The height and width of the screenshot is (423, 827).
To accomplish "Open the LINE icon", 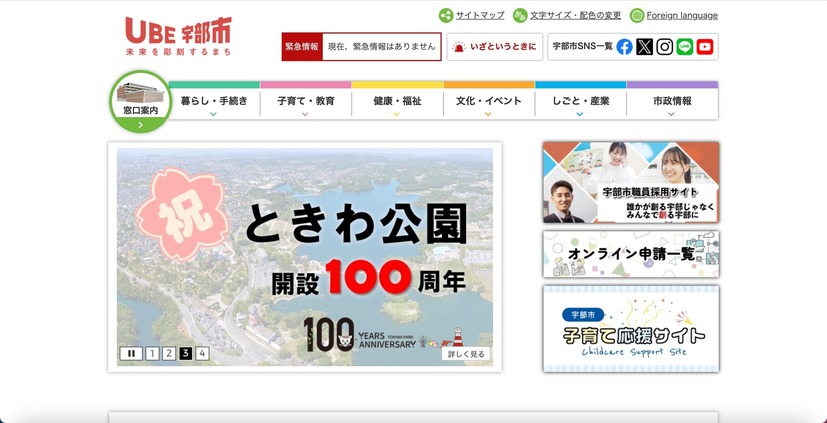I will click(x=684, y=47).
